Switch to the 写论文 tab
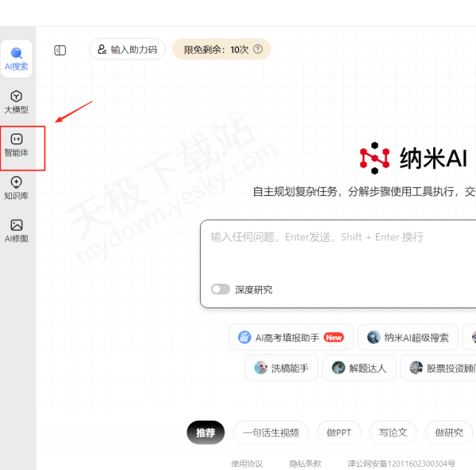Image resolution: width=476 pixels, height=470 pixels. [393, 432]
